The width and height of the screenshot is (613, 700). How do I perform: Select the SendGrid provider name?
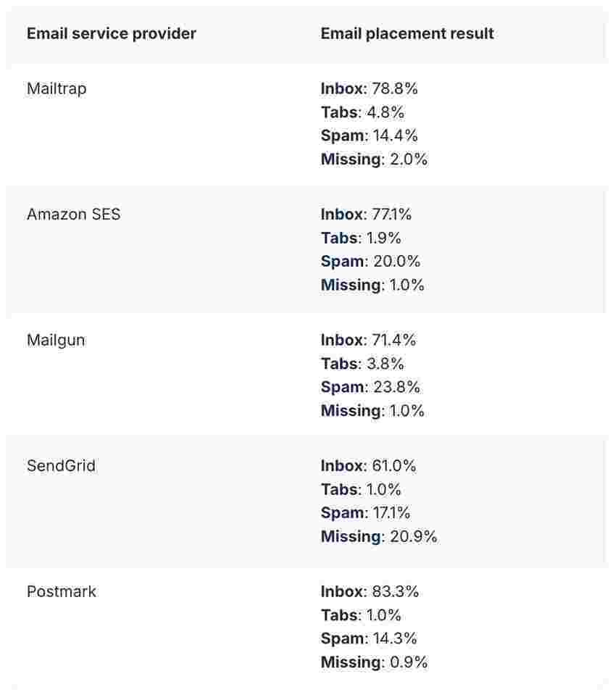point(61,465)
